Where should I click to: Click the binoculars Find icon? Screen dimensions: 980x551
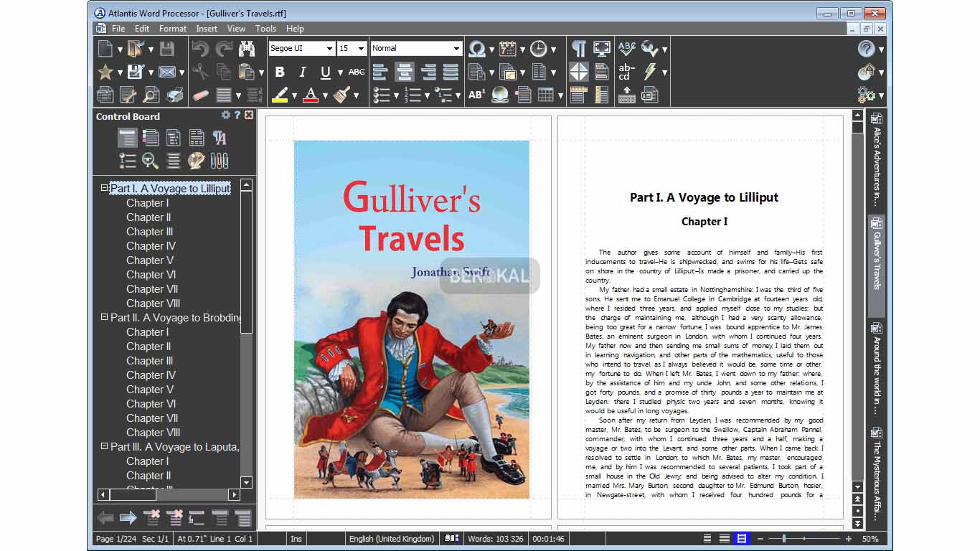[246, 49]
